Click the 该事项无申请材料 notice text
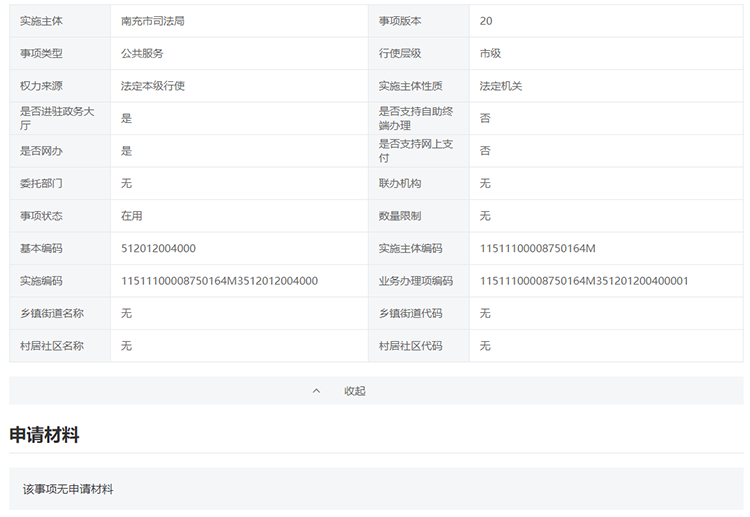The width and height of the screenshot is (750, 517). [x=68, y=489]
